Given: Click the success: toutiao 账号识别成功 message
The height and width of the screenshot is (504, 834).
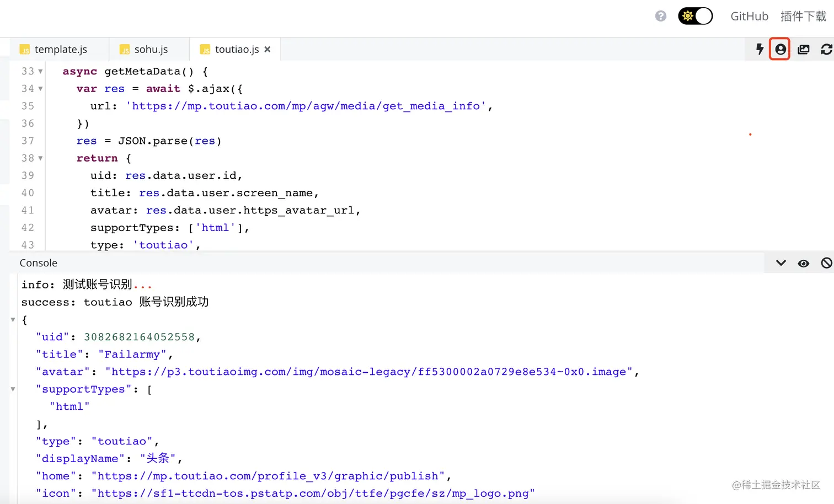Looking at the screenshot, I should tap(115, 302).
